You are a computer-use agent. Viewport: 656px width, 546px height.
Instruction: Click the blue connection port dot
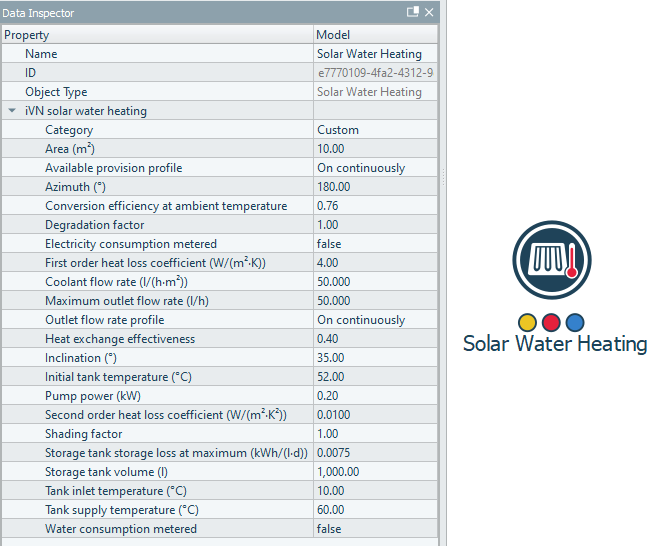click(x=575, y=323)
